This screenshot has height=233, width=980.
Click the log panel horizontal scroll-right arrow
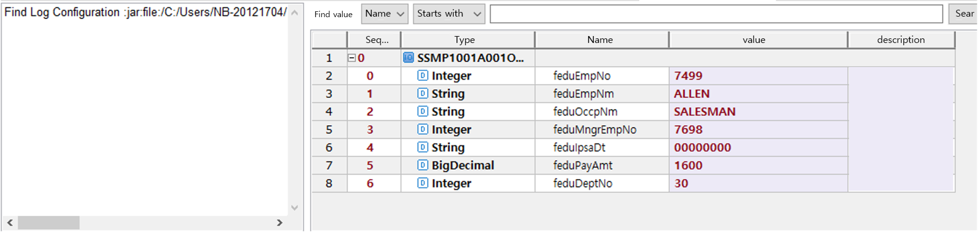[x=279, y=223]
